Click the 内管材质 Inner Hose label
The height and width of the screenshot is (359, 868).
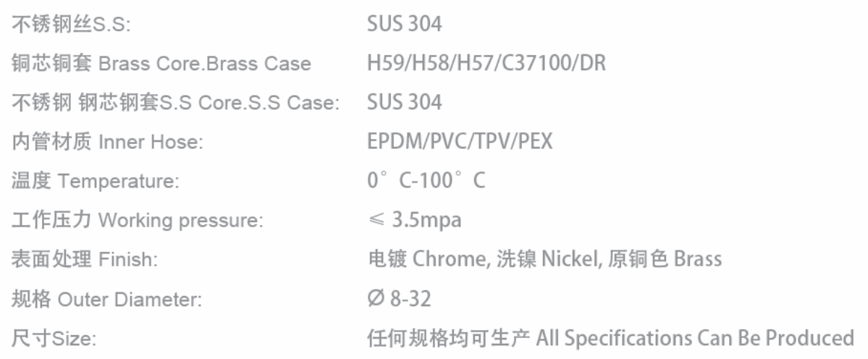[x=106, y=142]
